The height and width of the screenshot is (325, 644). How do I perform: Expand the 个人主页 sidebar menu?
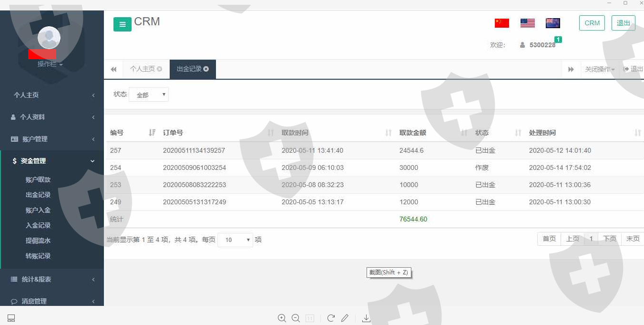[x=52, y=95]
